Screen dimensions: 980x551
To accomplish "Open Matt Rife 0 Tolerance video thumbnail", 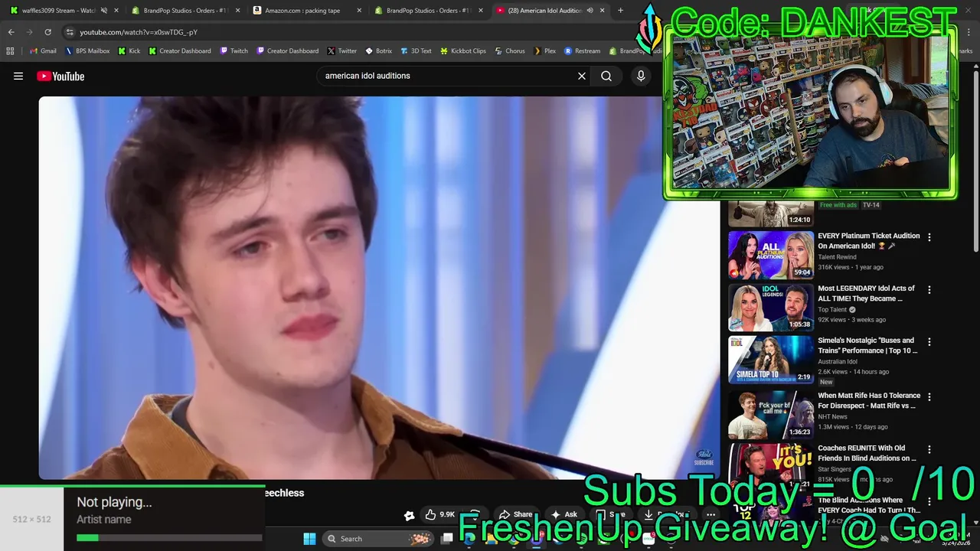I will pyautogui.click(x=770, y=414).
